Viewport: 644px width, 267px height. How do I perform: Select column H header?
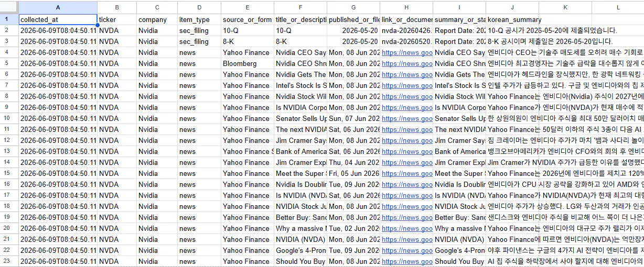click(406, 7)
